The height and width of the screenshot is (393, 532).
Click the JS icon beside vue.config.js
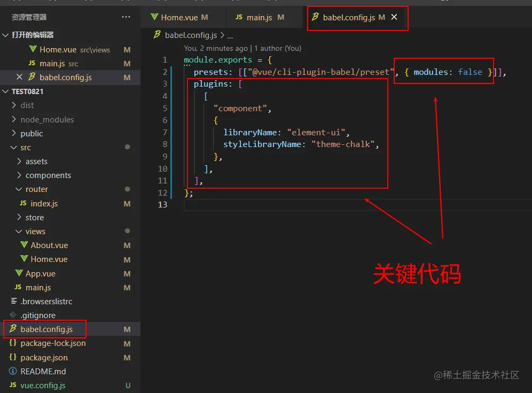click(x=13, y=384)
